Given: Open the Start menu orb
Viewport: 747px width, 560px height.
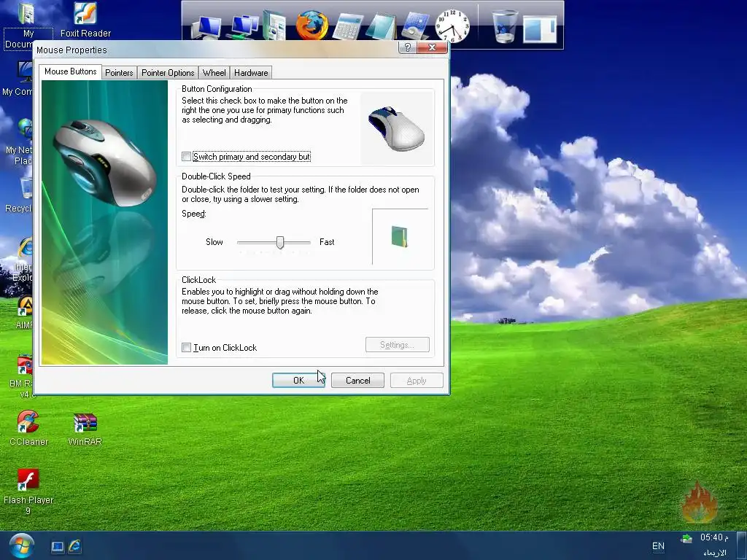Looking at the screenshot, I should 21,545.
